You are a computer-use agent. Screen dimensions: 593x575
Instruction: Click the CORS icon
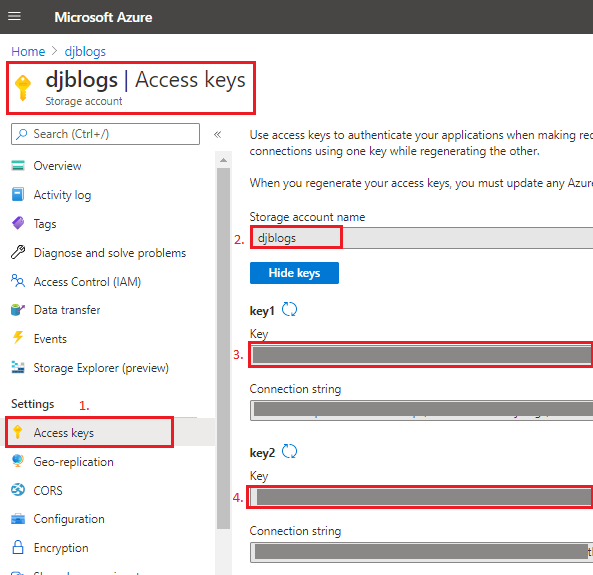click(18, 490)
